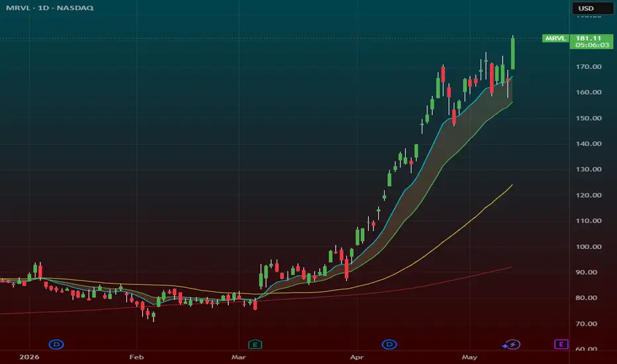Click the purple lightning event icon

tap(511, 345)
